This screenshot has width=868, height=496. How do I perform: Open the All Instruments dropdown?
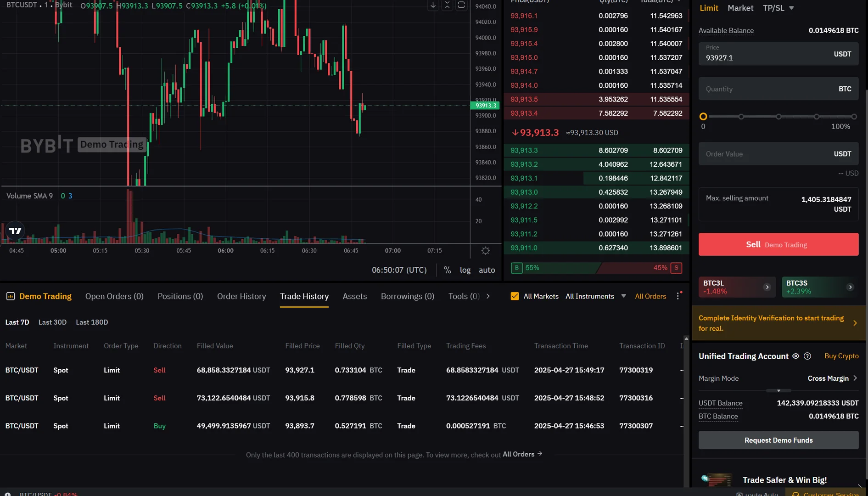click(596, 296)
